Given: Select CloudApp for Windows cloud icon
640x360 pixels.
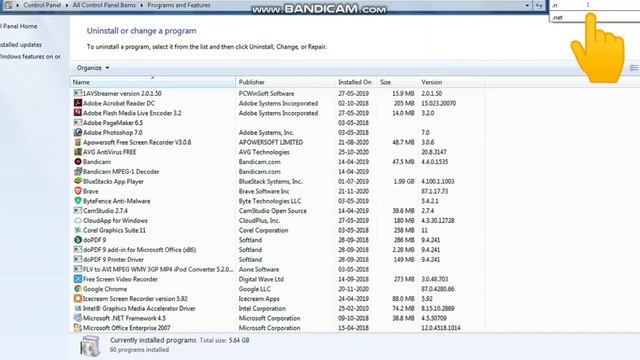Looking at the screenshot, I should tap(78, 220).
